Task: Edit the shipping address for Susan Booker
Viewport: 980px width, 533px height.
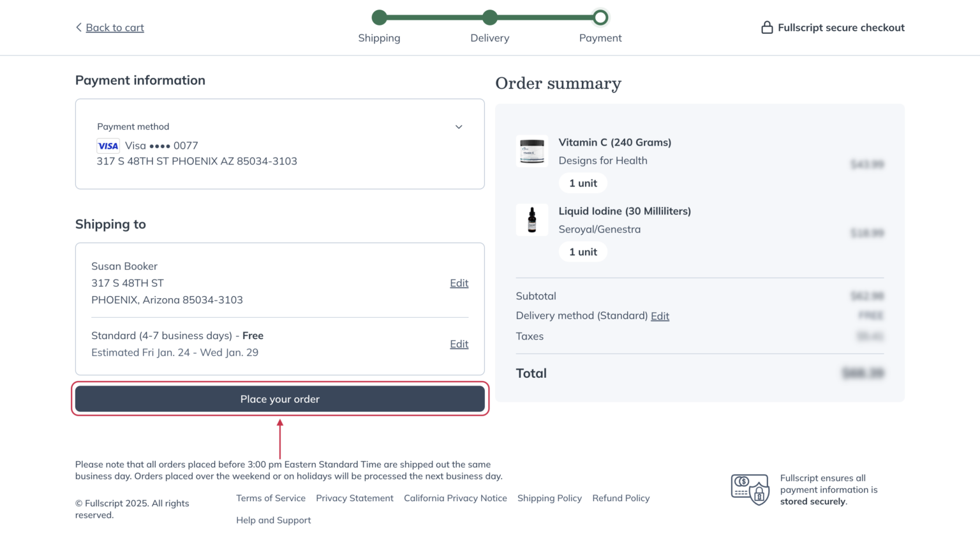Action: (459, 283)
